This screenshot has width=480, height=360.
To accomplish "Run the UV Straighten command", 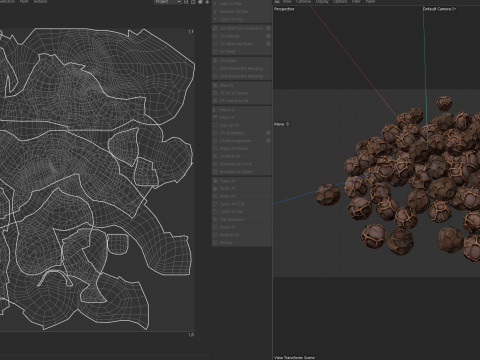I will click(x=241, y=133).
